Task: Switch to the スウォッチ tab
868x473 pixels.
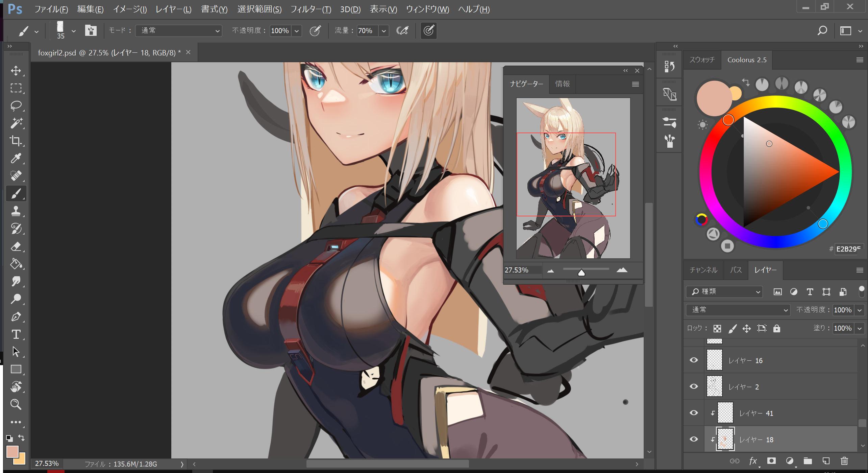Action: click(702, 60)
